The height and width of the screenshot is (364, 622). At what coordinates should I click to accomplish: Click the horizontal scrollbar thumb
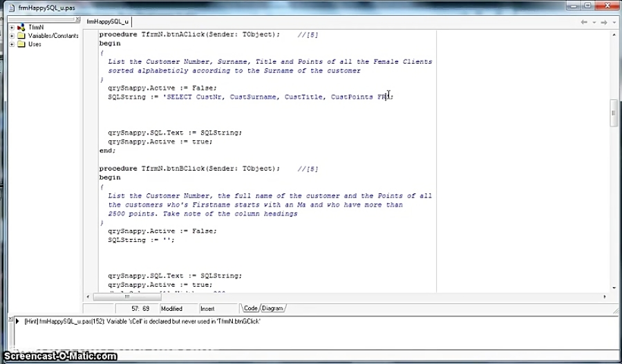[x=127, y=296]
